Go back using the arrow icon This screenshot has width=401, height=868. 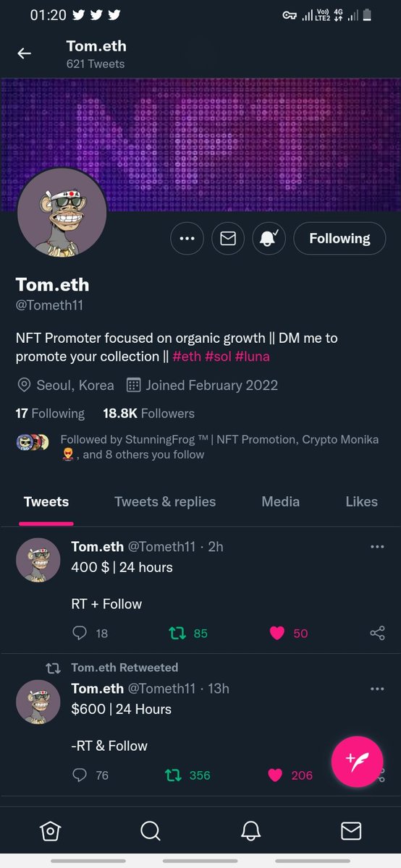pyautogui.click(x=25, y=54)
